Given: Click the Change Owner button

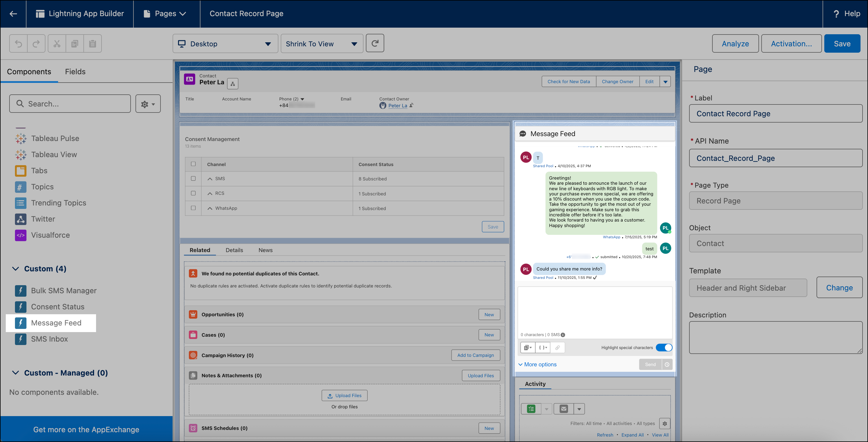Looking at the screenshot, I should pyautogui.click(x=617, y=82).
